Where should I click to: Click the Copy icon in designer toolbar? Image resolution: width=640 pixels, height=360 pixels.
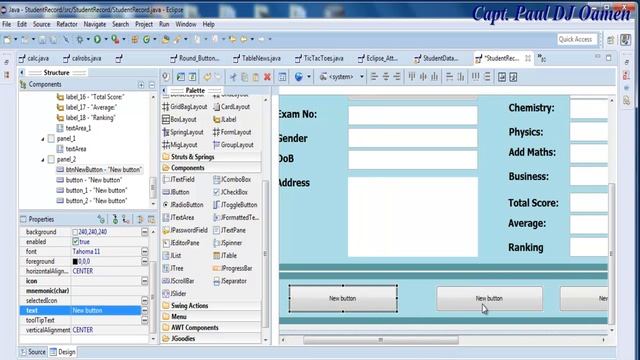pos(244,77)
